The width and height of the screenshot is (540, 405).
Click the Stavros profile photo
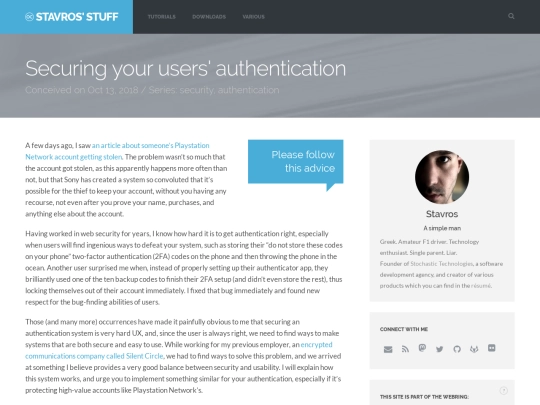point(442,177)
